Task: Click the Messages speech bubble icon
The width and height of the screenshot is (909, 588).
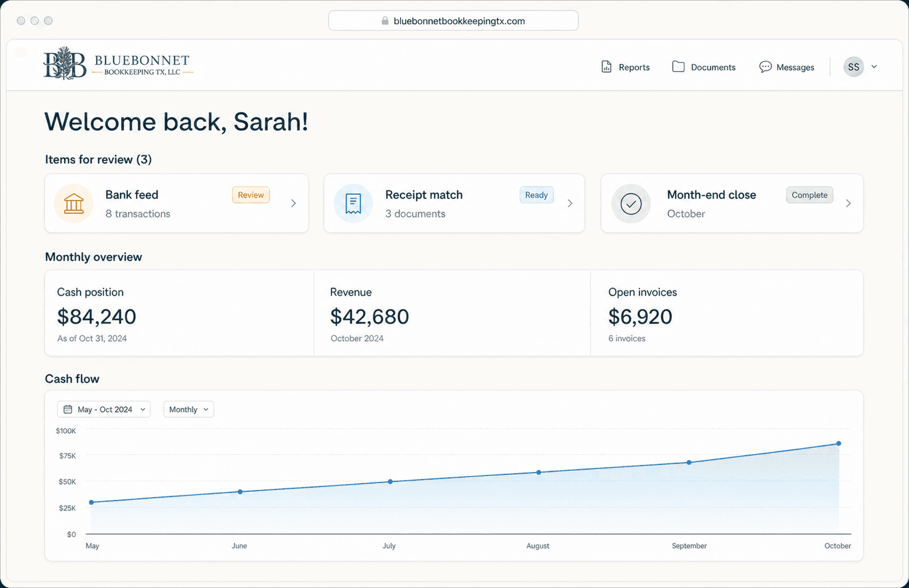Action: (766, 67)
